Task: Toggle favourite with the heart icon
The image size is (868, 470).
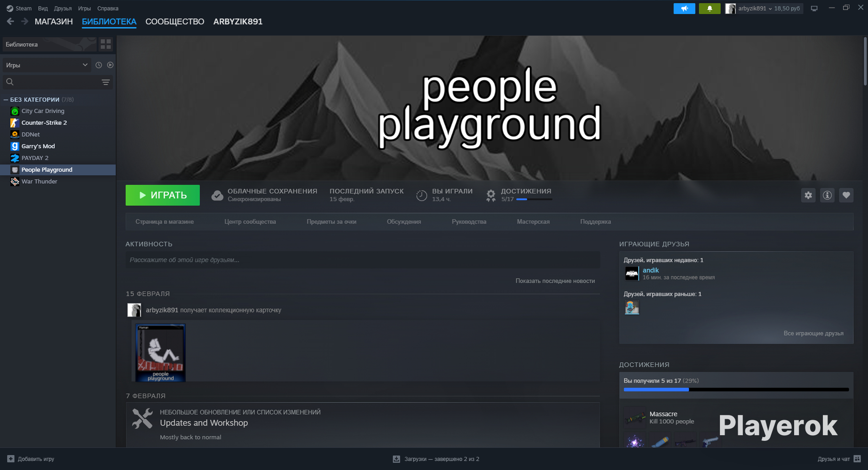Action: (x=846, y=195)
